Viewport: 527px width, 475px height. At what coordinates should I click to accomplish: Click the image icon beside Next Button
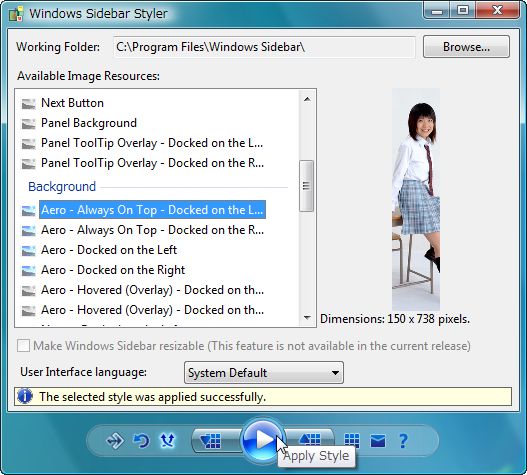pos(29,104)
